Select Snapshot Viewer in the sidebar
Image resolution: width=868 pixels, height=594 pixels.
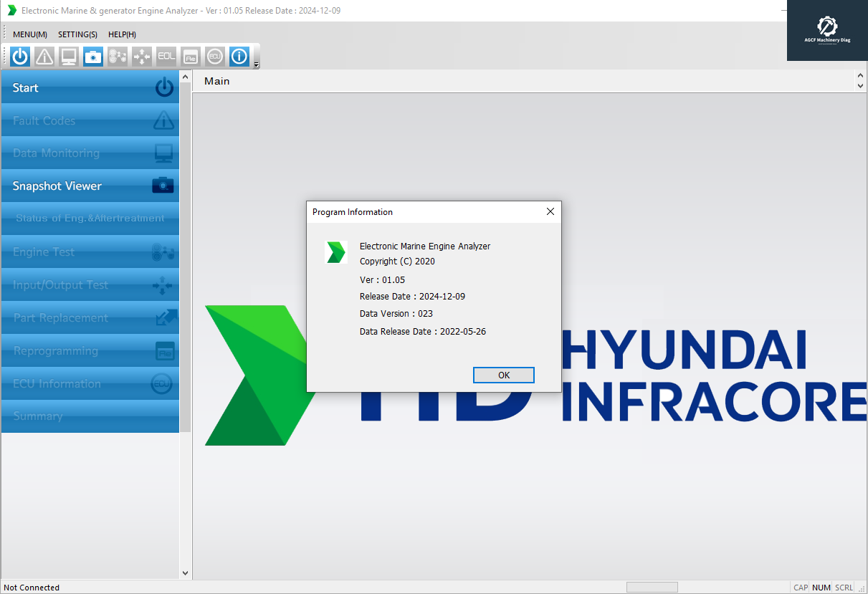[90, 186]
